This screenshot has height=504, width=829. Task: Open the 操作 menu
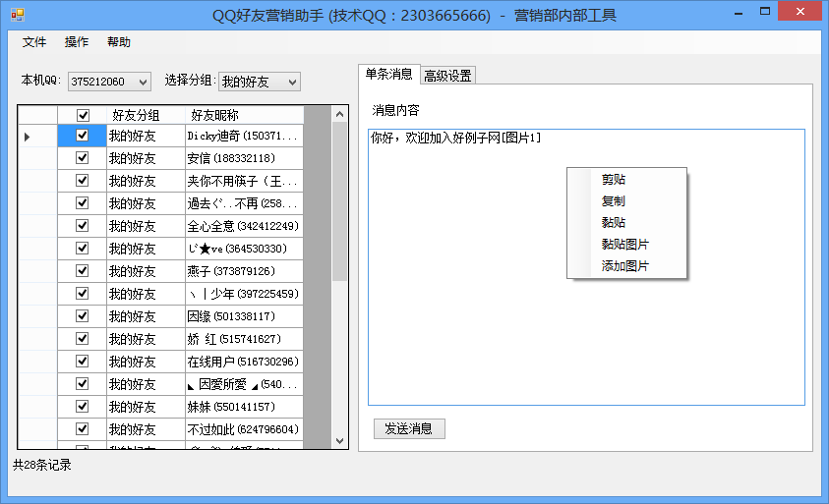[x=77, y=41]
